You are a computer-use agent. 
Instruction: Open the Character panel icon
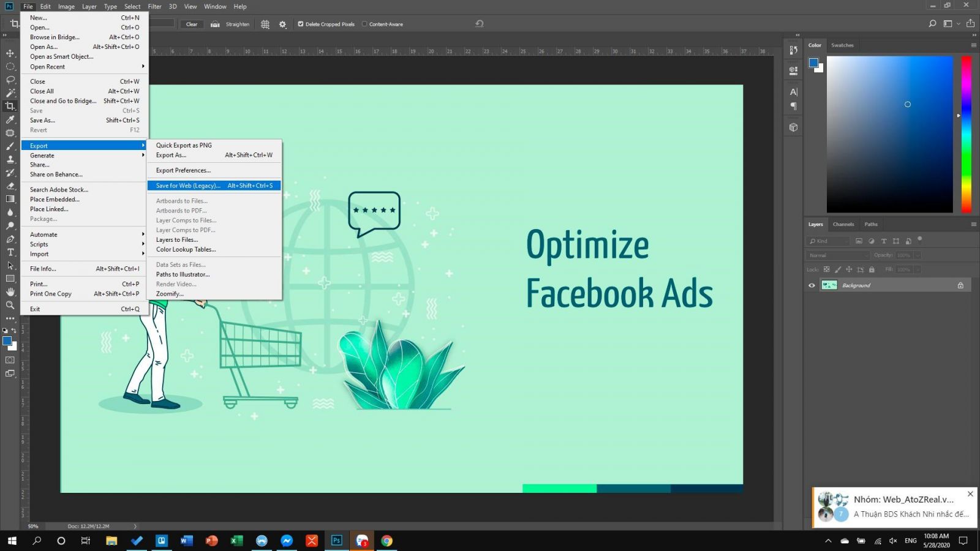click(794, 92)
